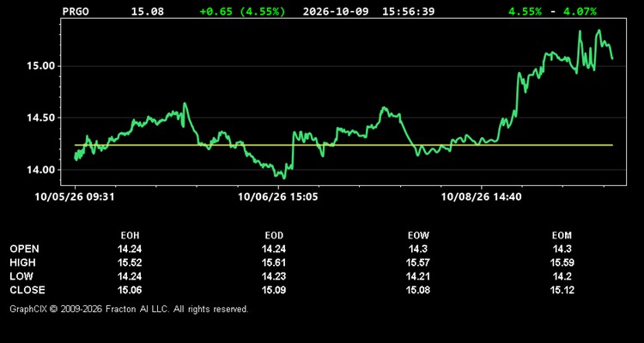Click the EOM low value 14.2

tap(562, 276)
